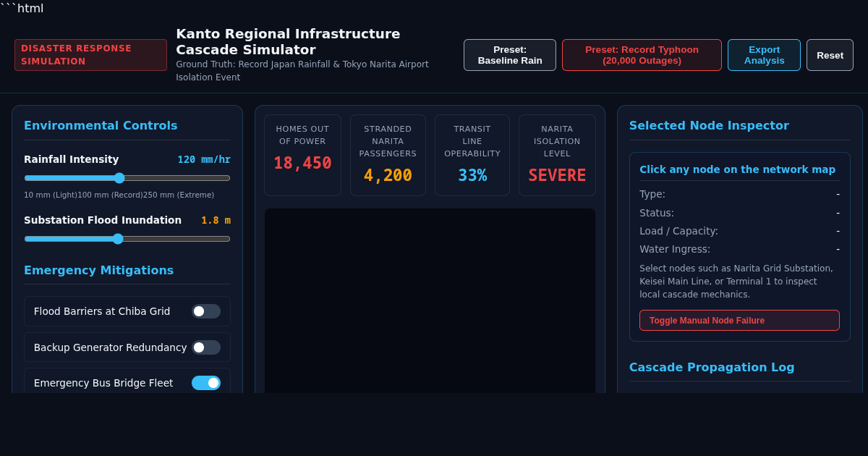
Task: Click 'Click any node on the network map'
Action: (x=737, y=169)
